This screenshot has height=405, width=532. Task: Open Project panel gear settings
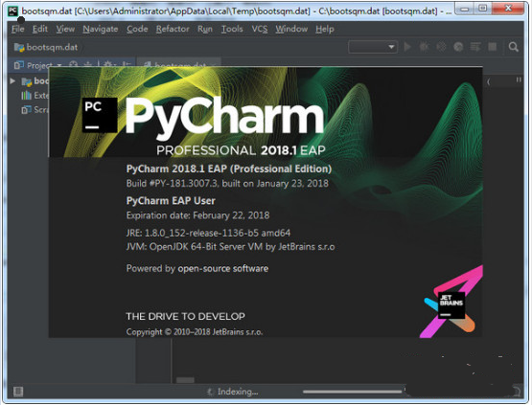pyautogui.click(x=108, y=64)
